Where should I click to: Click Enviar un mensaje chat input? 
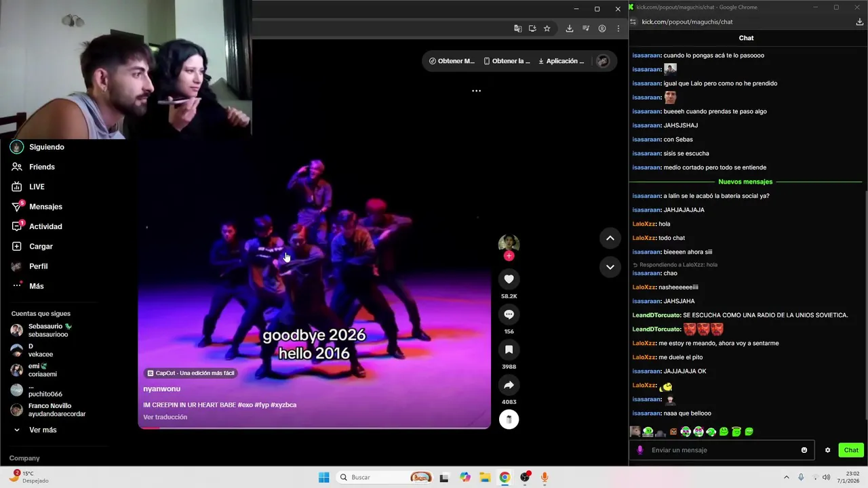pos(722,450)
